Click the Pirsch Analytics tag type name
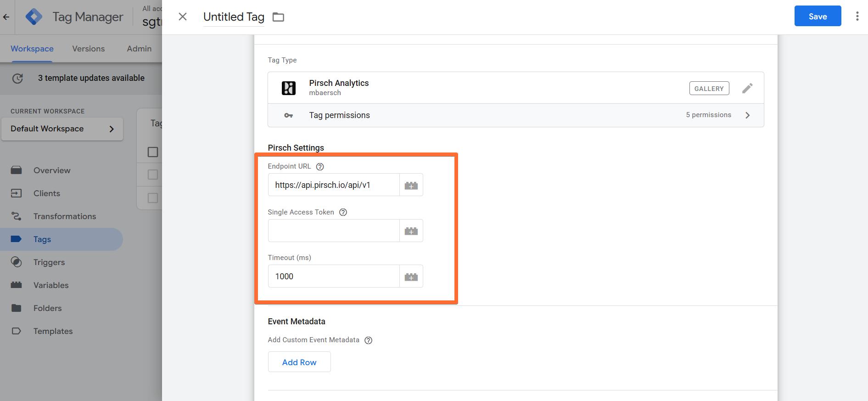 point(339,83)
